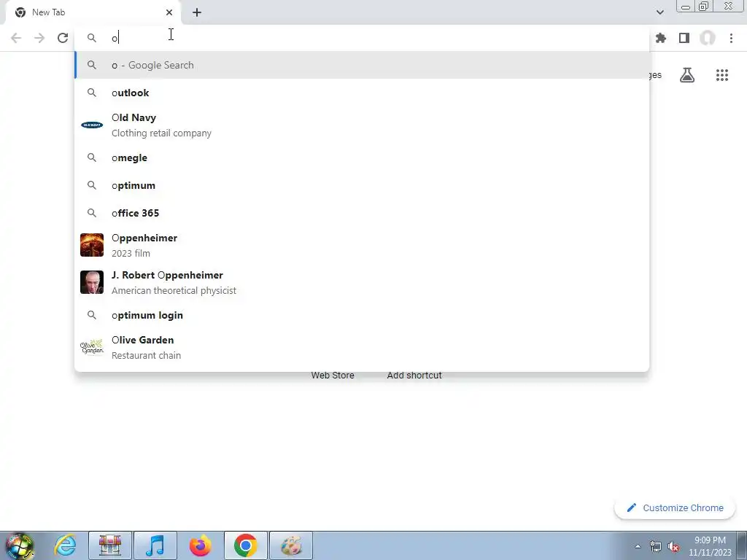The image size is (747, 560).
Task: Open the Chrome three-dot menu
Action: (731, 38)
